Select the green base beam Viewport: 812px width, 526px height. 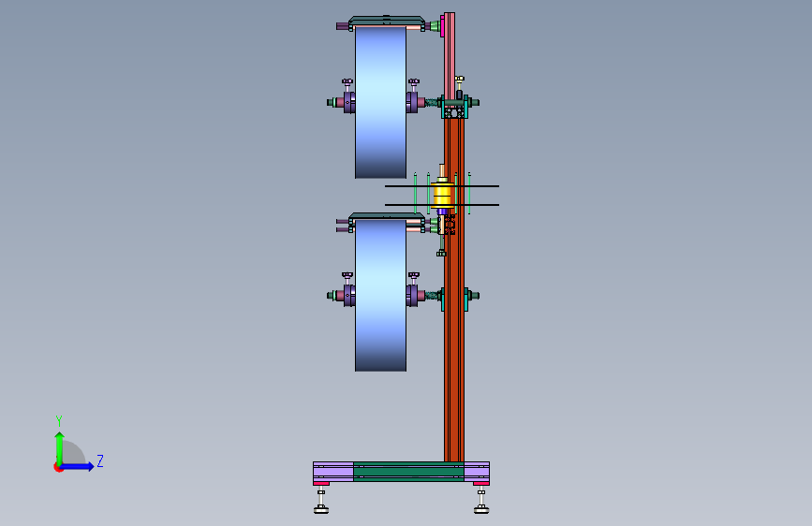[408, 472]
